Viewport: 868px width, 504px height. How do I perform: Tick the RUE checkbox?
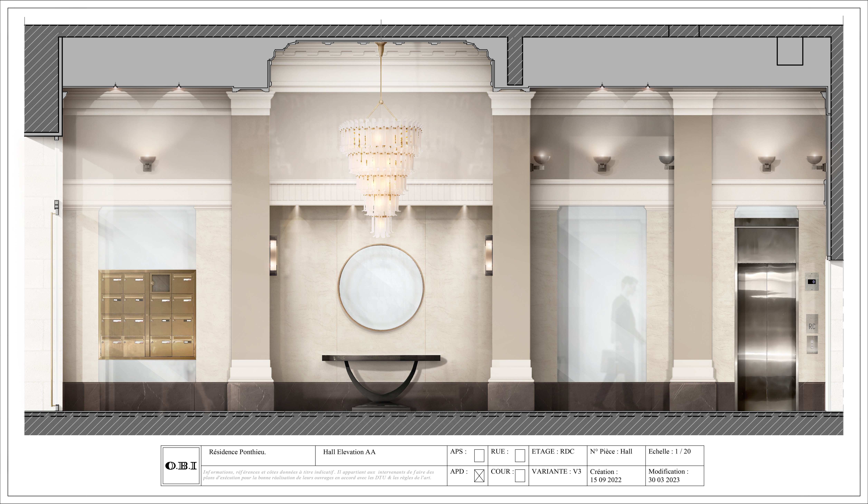[x=520, y=455]
